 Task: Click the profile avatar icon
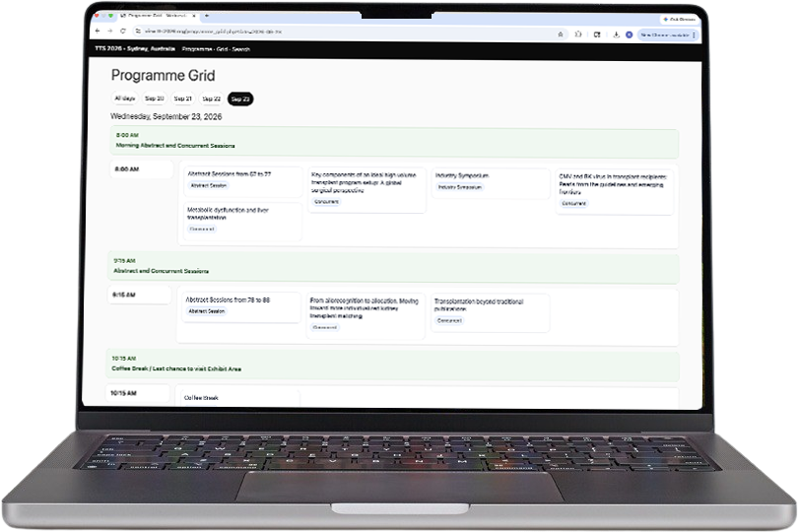point(630,33)
